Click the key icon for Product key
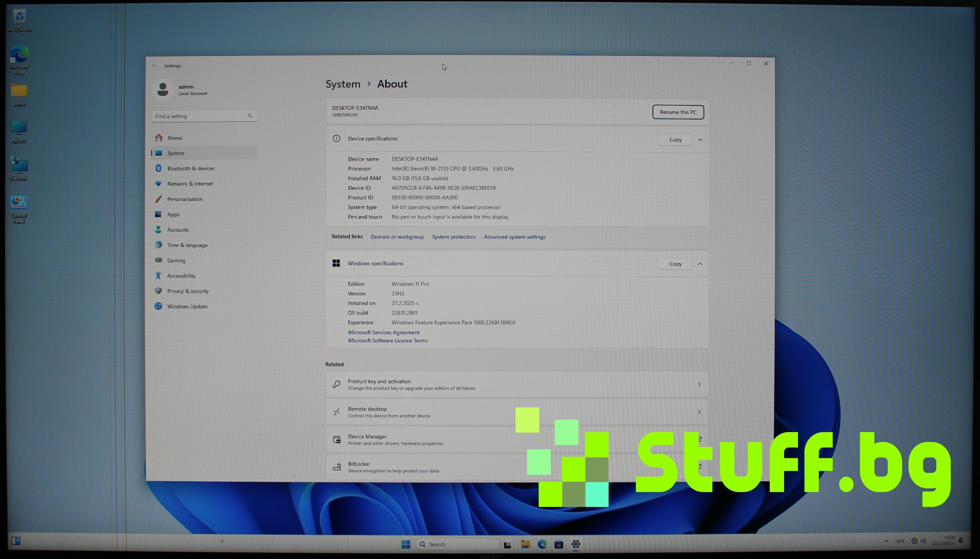980x559 pixels. [x=337, y=384]
